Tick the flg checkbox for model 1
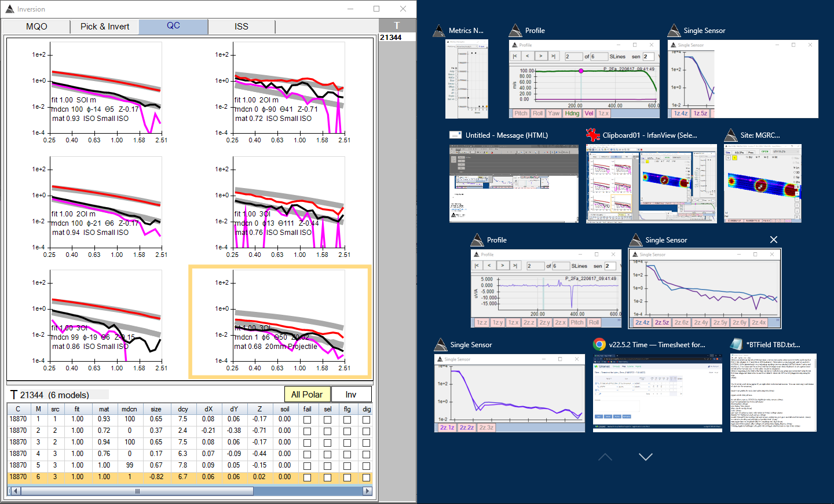 pos(347,420)
